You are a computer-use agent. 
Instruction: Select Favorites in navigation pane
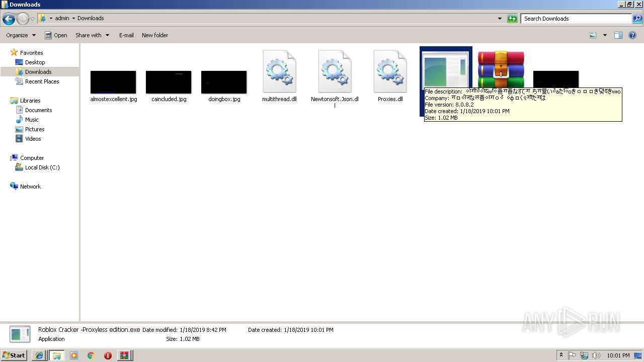31,53
